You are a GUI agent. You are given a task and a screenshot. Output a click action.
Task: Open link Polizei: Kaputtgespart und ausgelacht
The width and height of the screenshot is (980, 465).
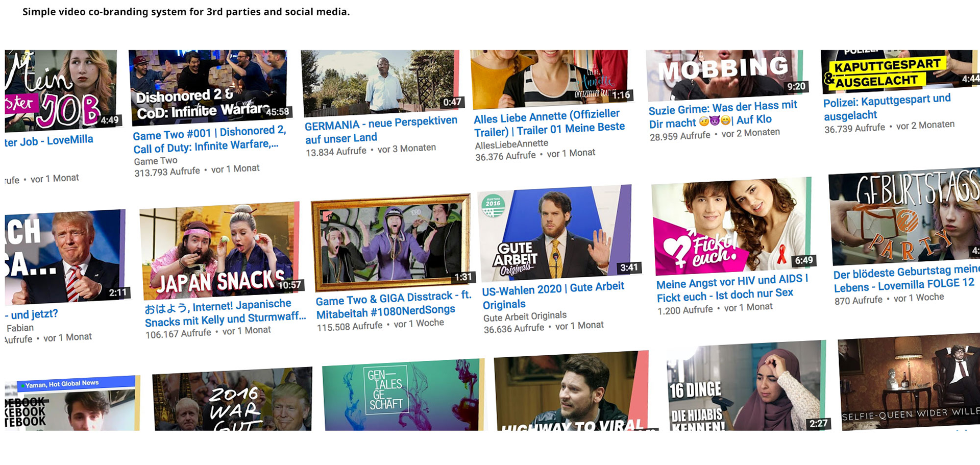[888, 107]
